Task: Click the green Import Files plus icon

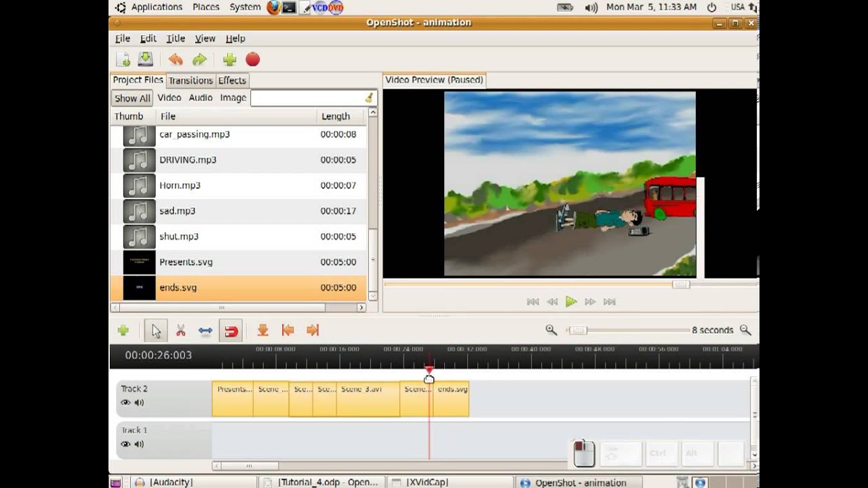Action: click(229, 60)
